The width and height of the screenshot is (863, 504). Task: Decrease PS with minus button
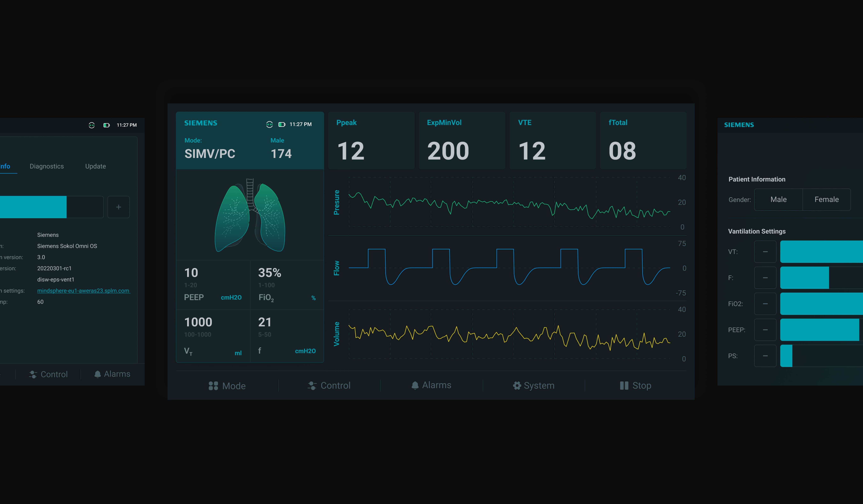click(x=765, y=356)
